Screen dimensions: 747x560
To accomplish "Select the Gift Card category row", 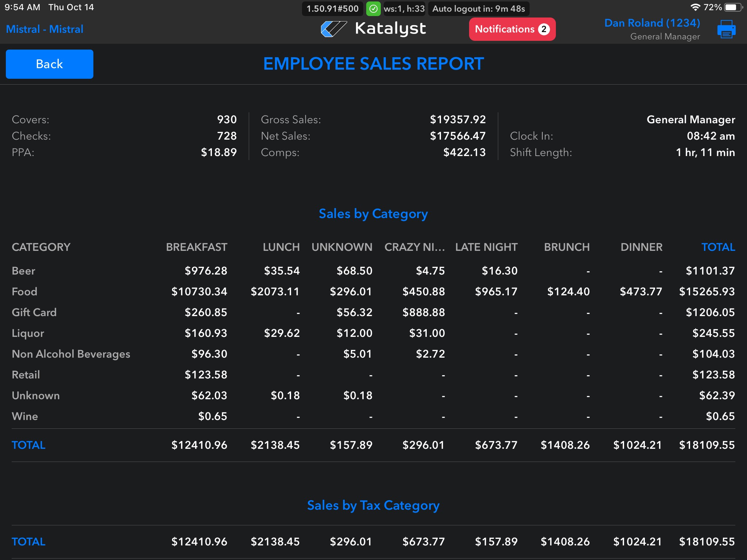I will [34, 312].
